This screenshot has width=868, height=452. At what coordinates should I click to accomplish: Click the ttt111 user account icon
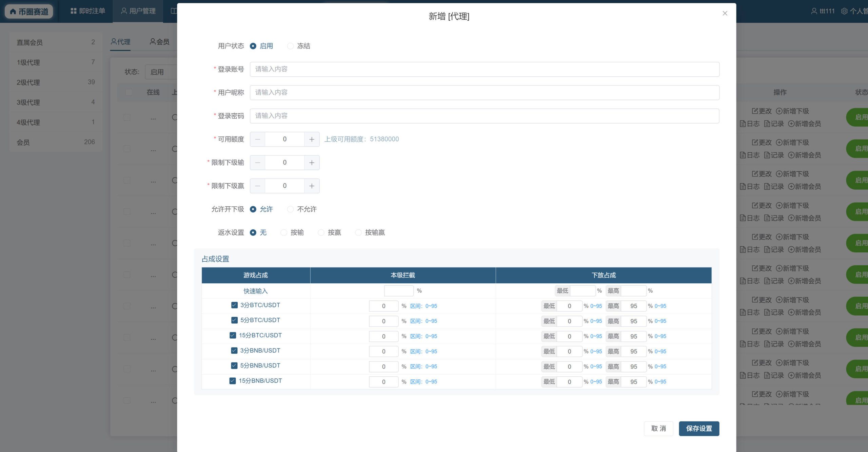pos(814,11)
